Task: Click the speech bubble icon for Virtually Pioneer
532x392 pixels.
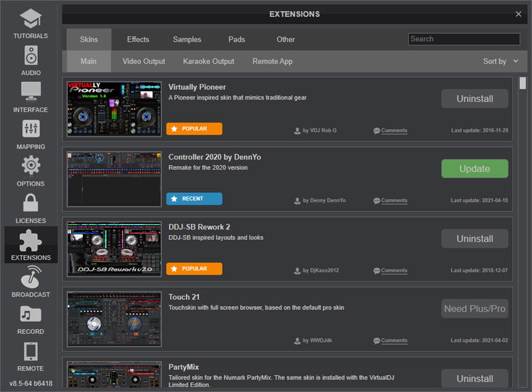Action: [377, 131]
